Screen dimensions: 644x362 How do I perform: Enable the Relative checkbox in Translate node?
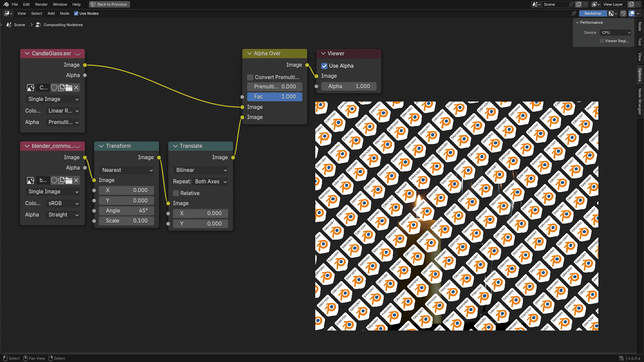(176, 193)
